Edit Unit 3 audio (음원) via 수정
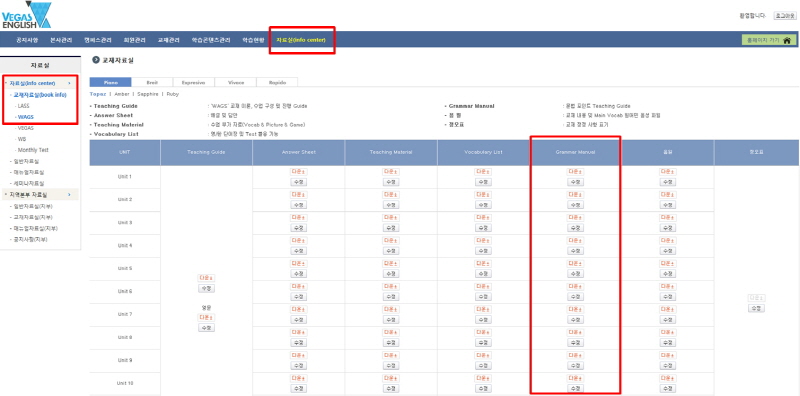The height and width of the screenshot is (396, 800). (x=668, y=228)
